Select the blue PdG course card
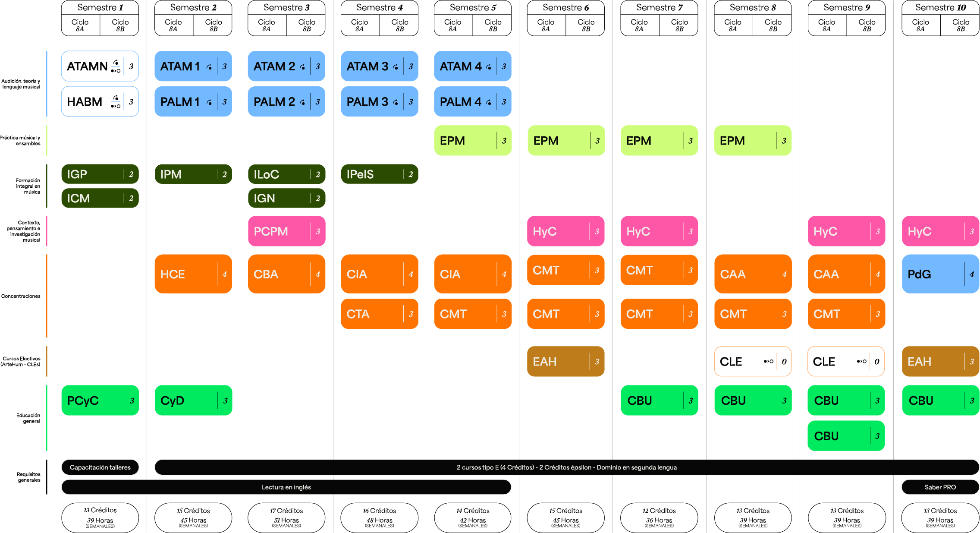This screenshot has height=533, width=980. [940, 274]
